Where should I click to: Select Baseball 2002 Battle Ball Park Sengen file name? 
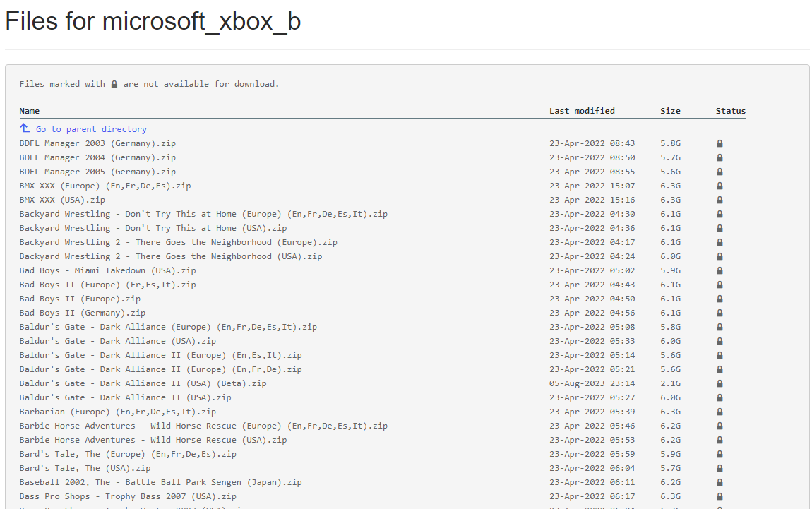(161, 483)
